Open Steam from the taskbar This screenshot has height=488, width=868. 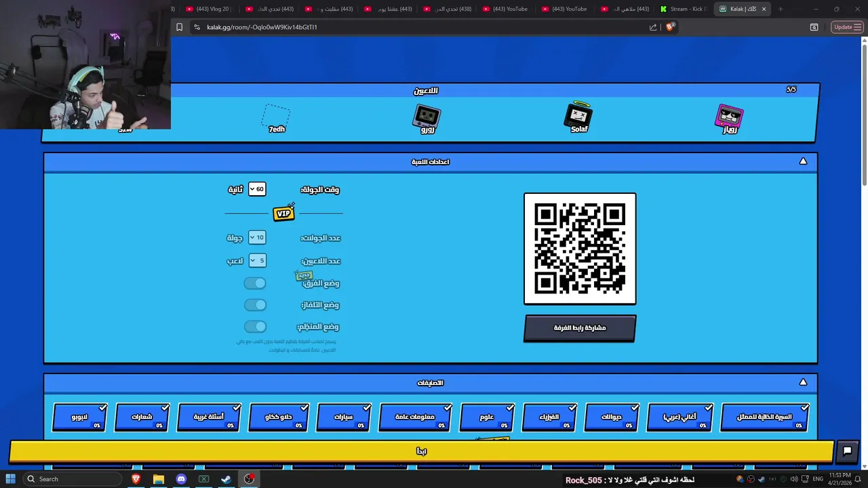pos(226,479)
